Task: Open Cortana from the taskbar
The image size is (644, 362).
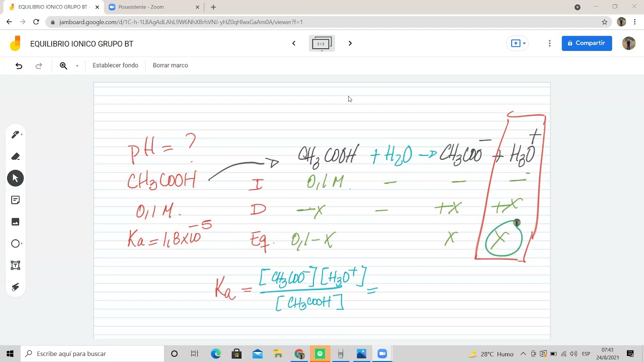Action: pyautogui.click(x=174, y=354)
